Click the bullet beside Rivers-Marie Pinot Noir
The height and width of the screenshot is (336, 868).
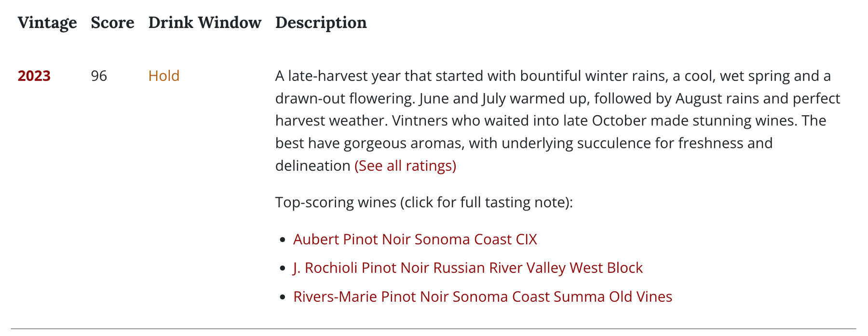(x=283, y=296)
